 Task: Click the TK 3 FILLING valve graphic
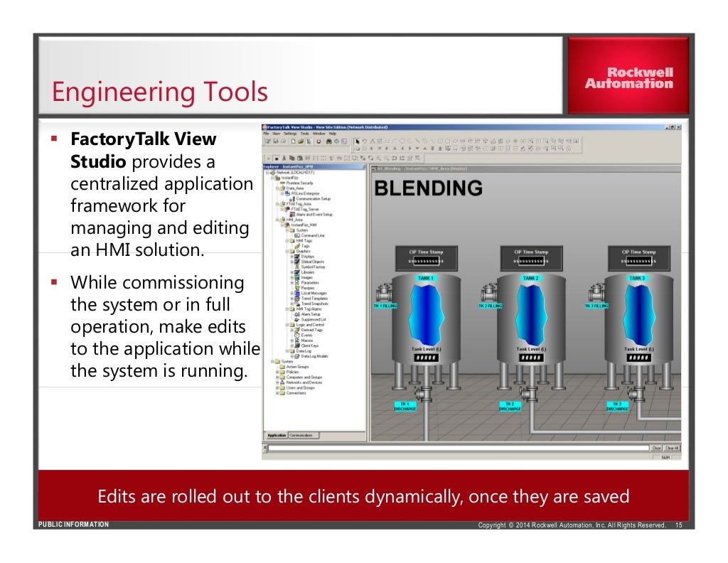pos(596,293)
